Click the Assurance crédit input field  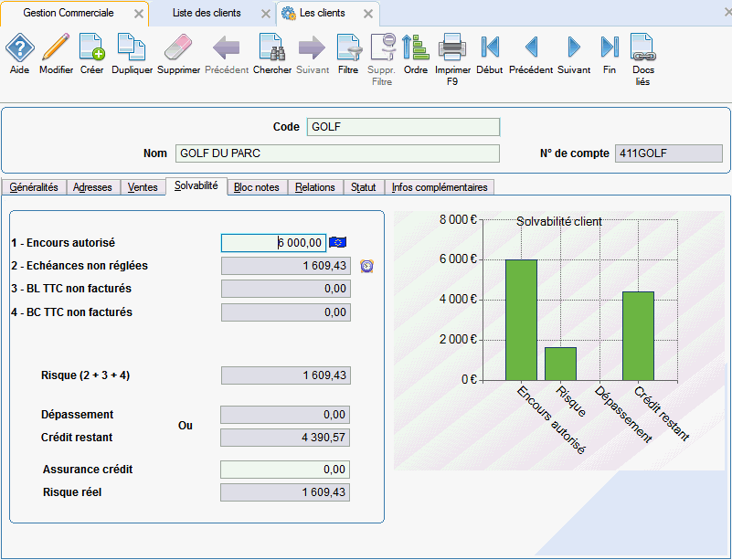tap(285, 470)
